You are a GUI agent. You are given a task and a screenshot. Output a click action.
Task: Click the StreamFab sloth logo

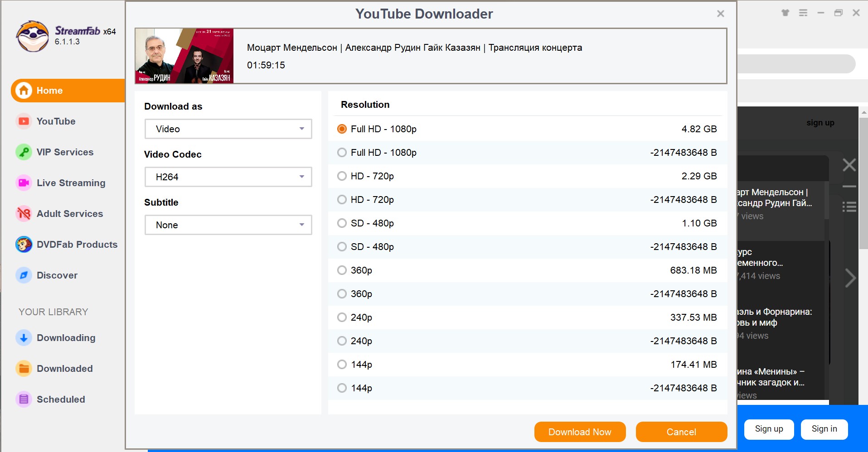click(32, 36)
